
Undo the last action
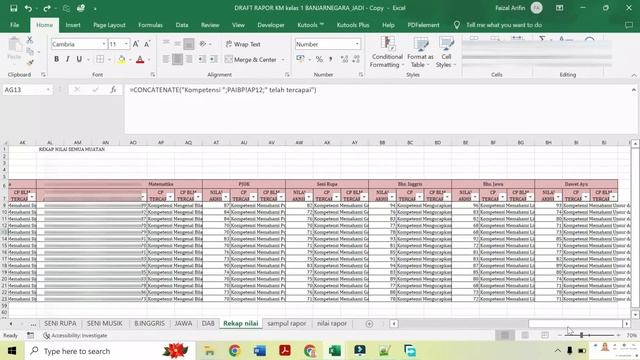[28, 8]
